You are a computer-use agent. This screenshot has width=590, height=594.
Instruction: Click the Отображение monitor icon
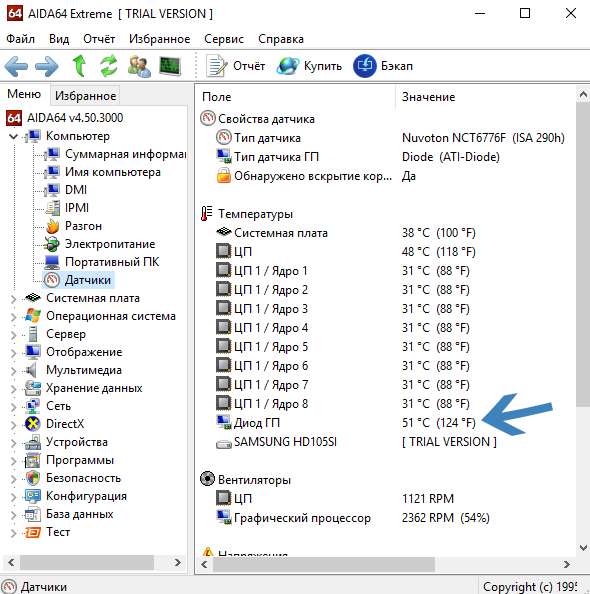pos(33,352)
